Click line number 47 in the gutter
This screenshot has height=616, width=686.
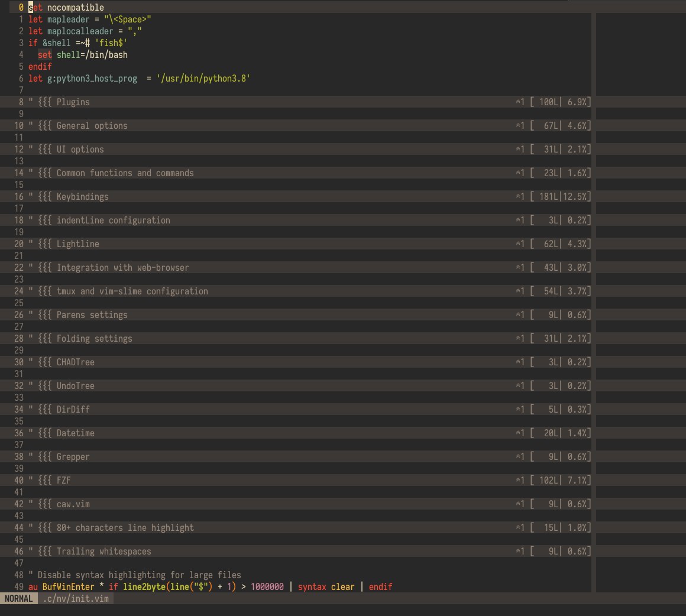[19, 563]
